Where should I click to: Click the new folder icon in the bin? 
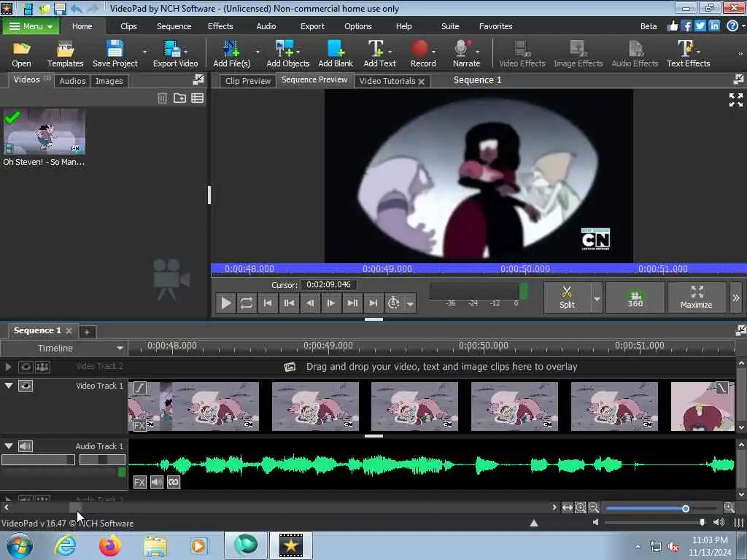179,98
